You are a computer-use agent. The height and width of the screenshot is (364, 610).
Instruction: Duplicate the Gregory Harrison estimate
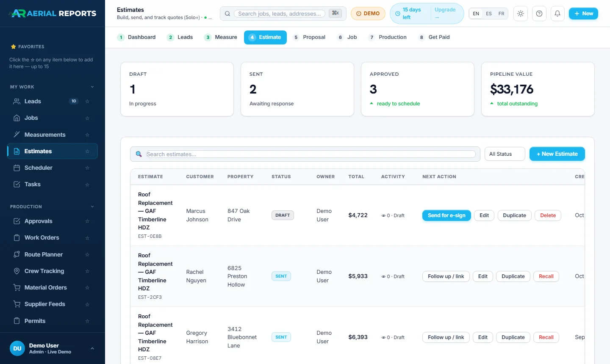[513, 337]
